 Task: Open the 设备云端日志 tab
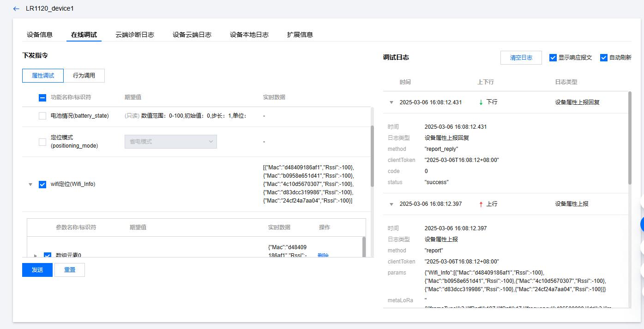pos(192,35)
